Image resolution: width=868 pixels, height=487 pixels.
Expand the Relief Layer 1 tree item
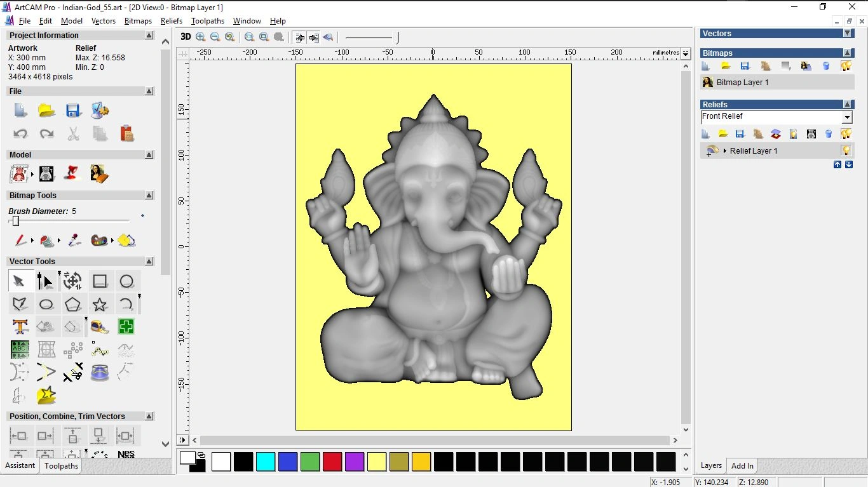tap(725, 151)
